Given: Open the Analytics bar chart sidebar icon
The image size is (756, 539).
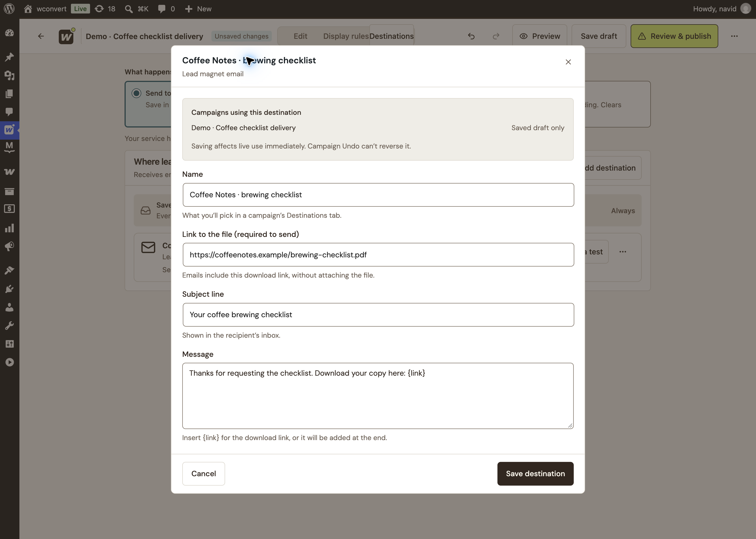Looking at the screenshot, I should [x=9, y=228].
